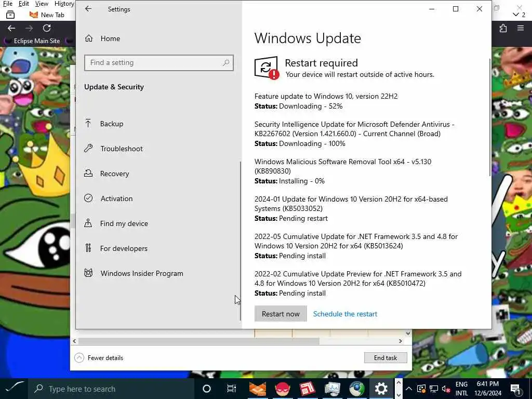The width and height of the screenshot is (532, 399).
Task: Open browser File menu
Action: coord(7,4)
